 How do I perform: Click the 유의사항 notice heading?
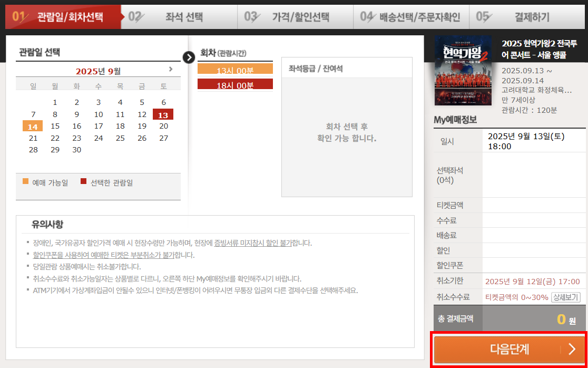(47, 224)
